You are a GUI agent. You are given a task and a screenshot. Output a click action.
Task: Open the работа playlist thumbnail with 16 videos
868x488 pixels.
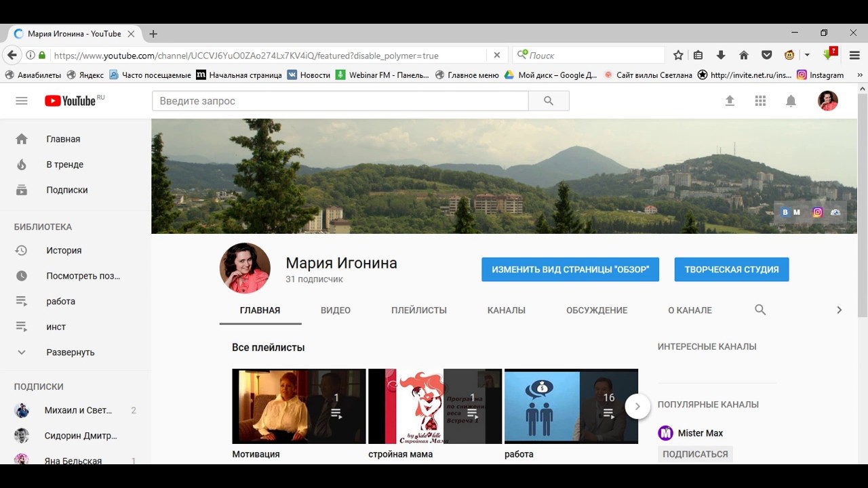[572, 406]
